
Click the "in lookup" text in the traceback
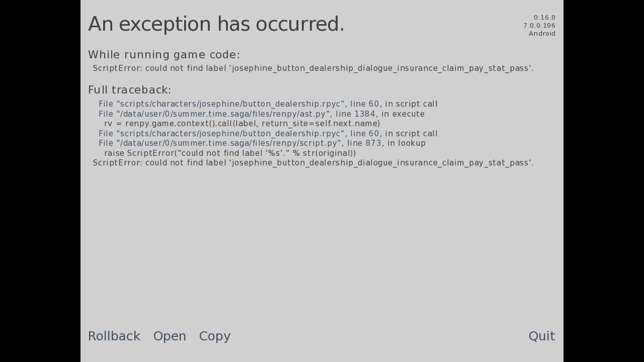pos(404,143)
